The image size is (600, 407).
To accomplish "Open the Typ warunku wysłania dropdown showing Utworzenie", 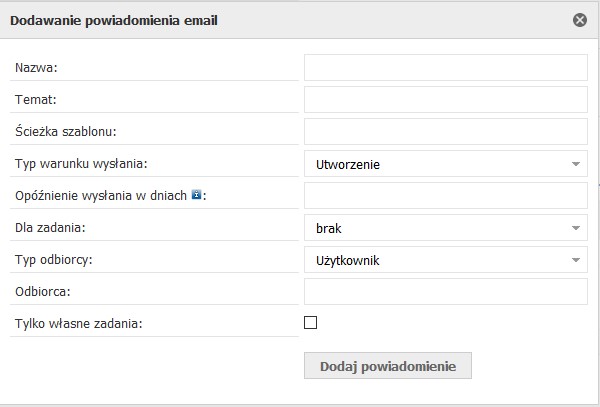I will [446, 164].
